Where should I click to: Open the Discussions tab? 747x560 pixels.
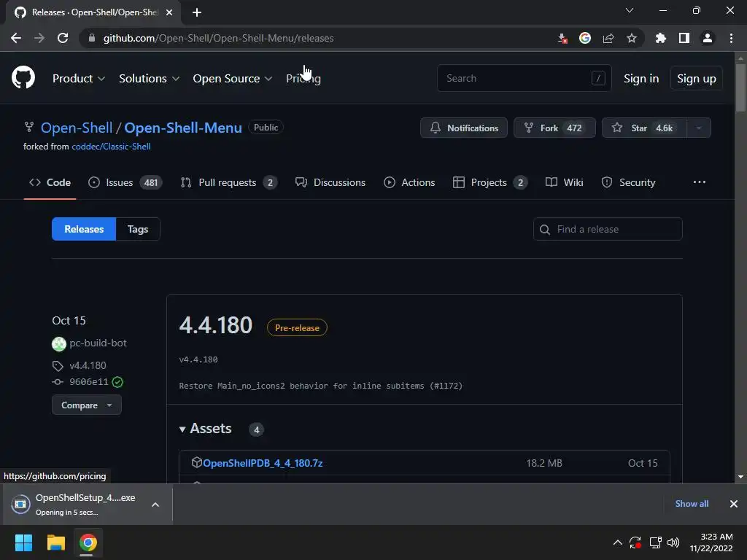click(330, 182)
